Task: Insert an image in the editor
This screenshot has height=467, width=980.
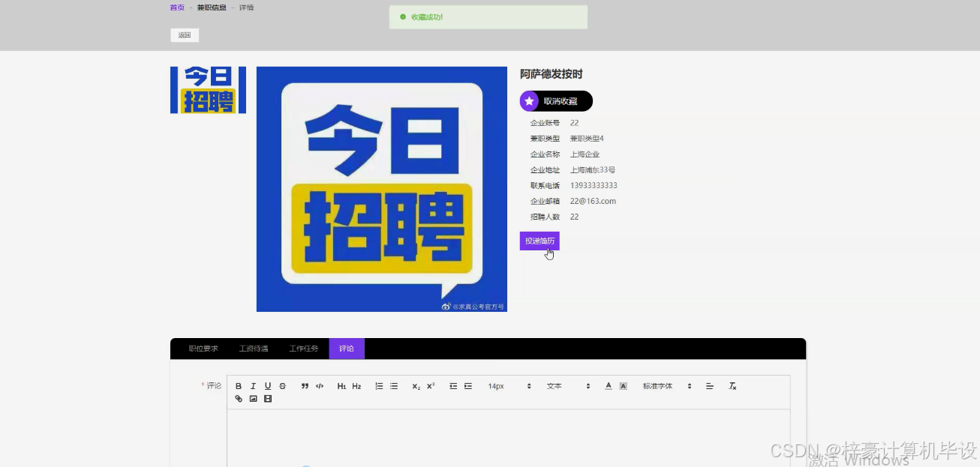Action: tap(253, 399)
